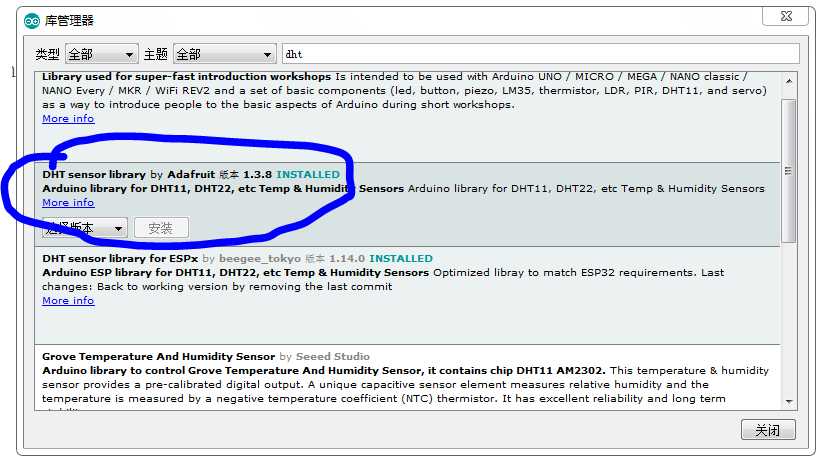Screen dimensions: 837x471
Task: Select 'DHT sensor library' by Adafruit title
Action: point(94,175)
